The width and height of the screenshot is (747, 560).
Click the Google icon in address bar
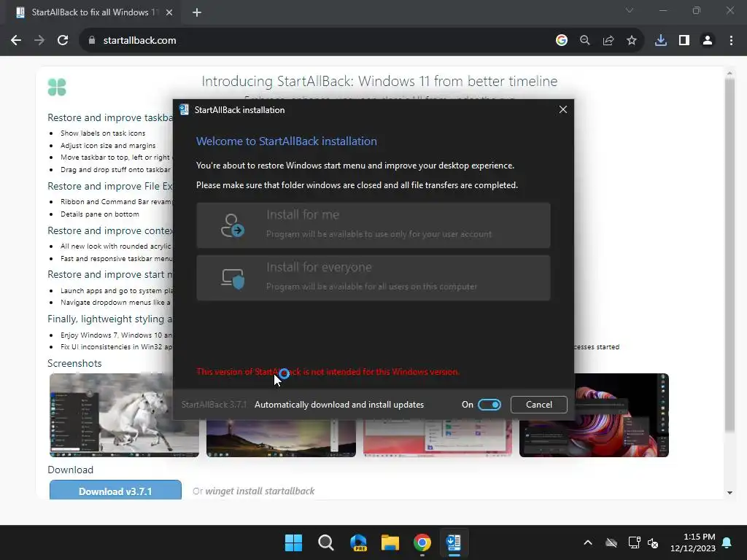562,41
